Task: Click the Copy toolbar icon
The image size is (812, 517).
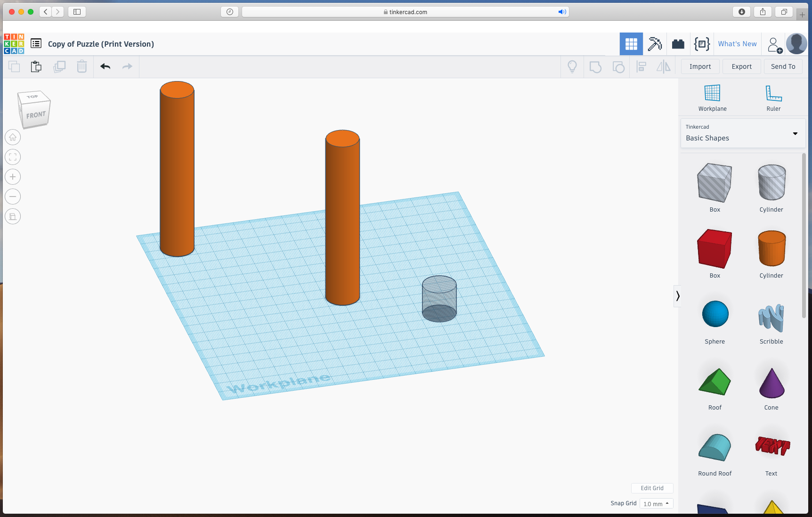Action: click(x=14, y=66)
